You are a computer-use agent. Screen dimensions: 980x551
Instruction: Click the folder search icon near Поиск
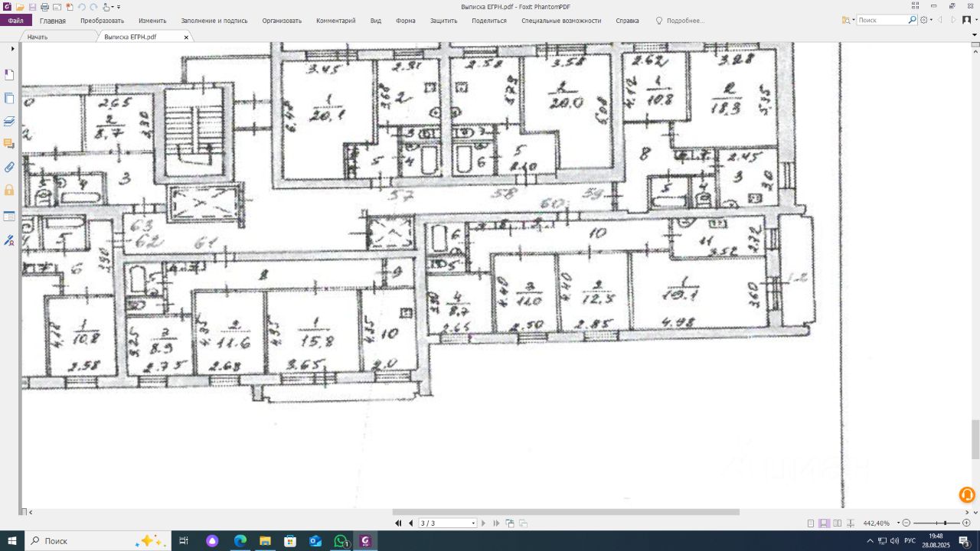(846, 20)
